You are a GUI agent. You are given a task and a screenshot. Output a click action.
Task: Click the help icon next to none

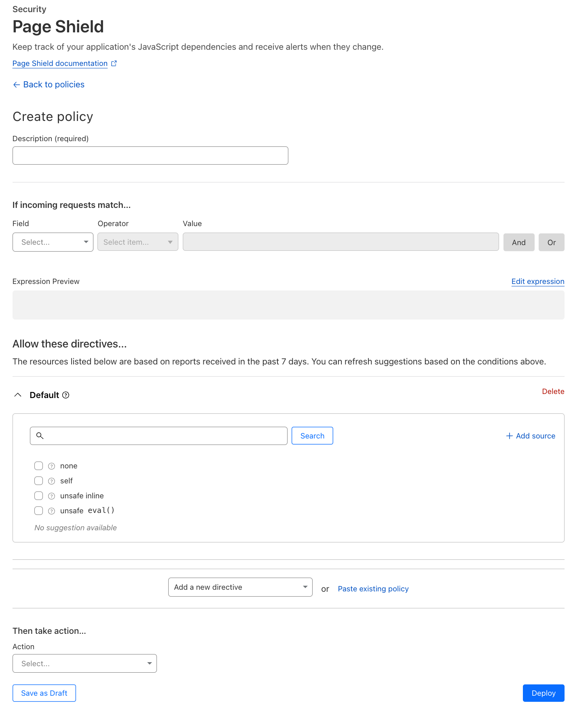(x=51, y=466)
